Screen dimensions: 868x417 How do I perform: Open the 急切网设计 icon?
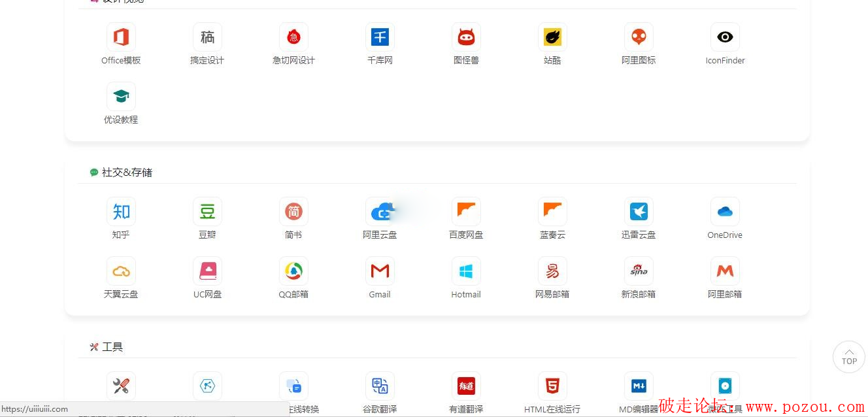click(x=293, y=37)
